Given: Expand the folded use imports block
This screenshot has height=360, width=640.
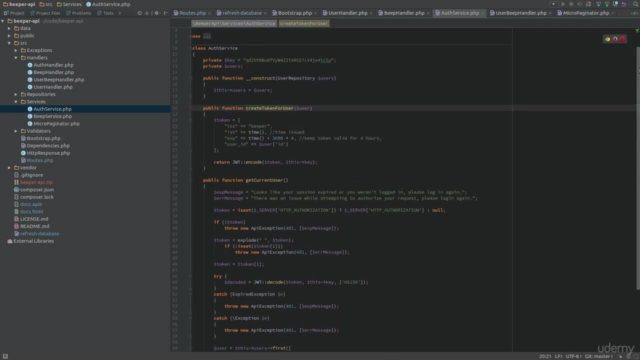Looking at the screenshot, I should tap(207, 36).
